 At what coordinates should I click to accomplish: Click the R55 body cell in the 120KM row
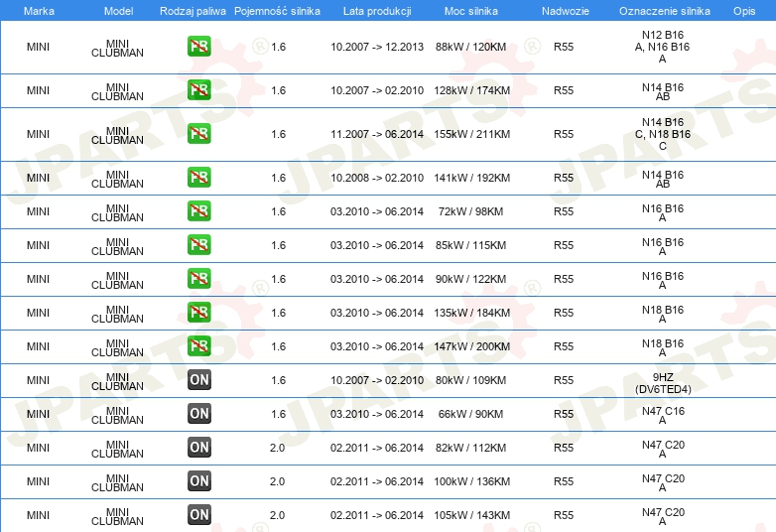pyautogui.click(x=564, y=47)
